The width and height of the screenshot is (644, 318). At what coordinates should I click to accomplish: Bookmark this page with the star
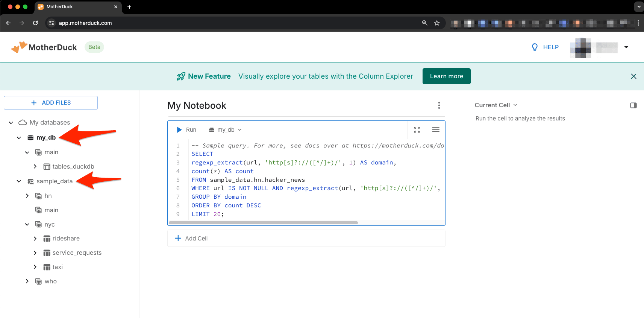(437, 23)
